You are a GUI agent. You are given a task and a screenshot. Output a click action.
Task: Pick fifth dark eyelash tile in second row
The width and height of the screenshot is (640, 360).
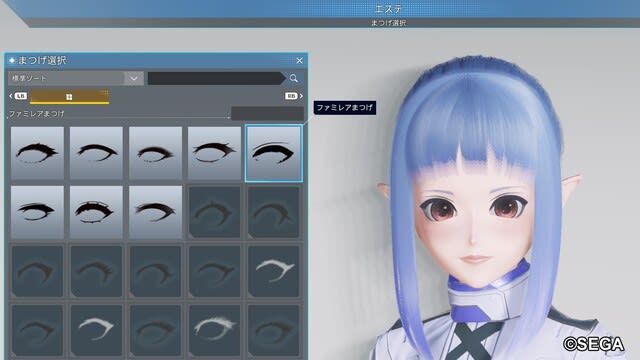[x=273, y=212]
